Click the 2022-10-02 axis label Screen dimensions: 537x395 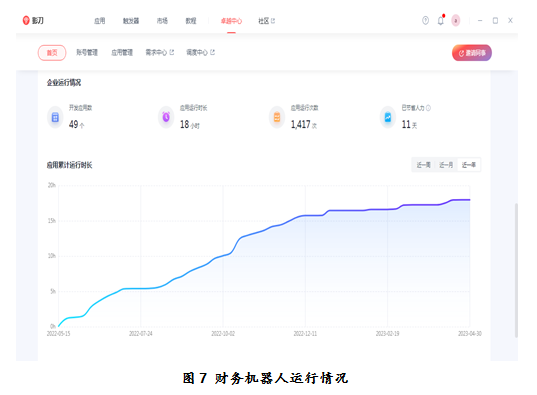[223, 333]
